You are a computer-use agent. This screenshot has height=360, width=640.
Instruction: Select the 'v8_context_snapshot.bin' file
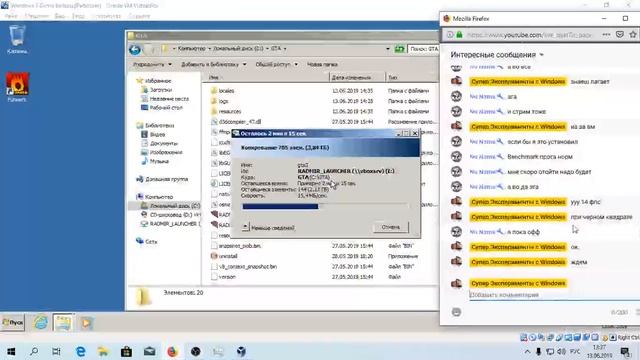pos(244,267)
